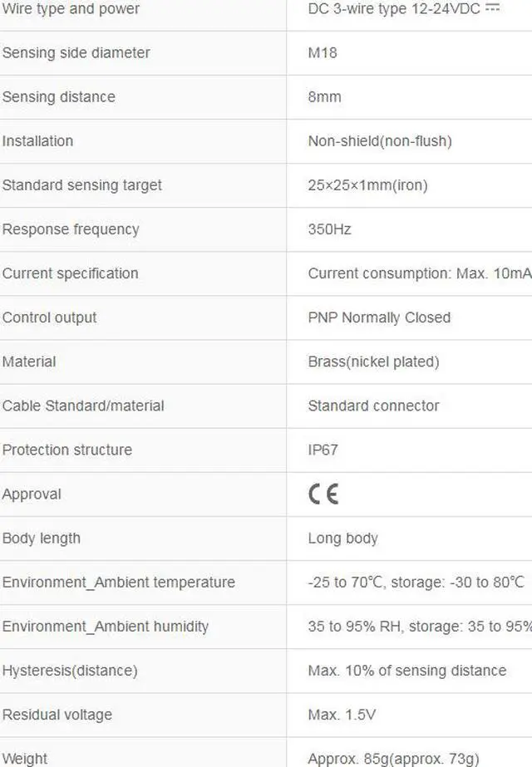Click the M18 diameter value
Screen dimensions: 532x767
[323, 52]
